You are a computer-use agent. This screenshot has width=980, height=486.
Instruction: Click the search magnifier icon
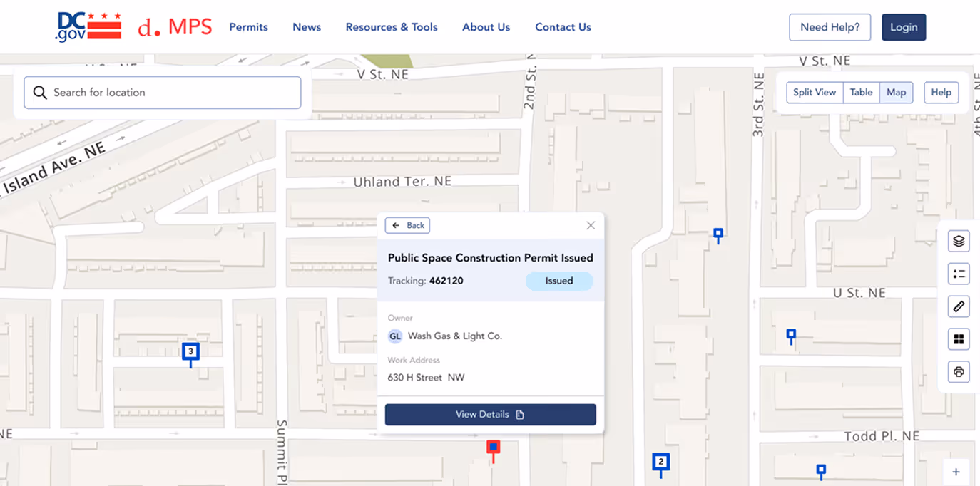40,92
